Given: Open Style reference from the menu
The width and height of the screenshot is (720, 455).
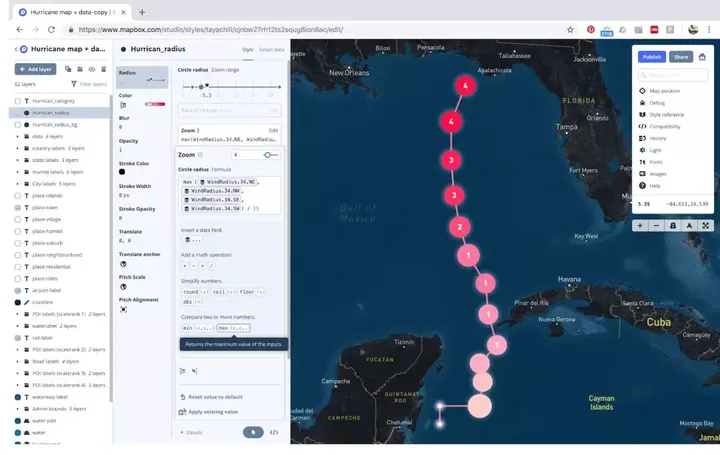Looking at the screenshot, I should [665, 115].
